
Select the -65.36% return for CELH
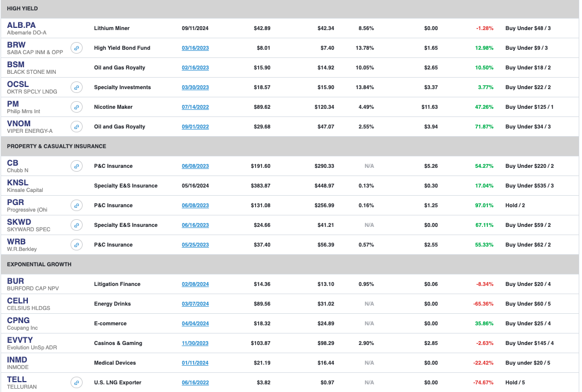[x=484, y=304]
